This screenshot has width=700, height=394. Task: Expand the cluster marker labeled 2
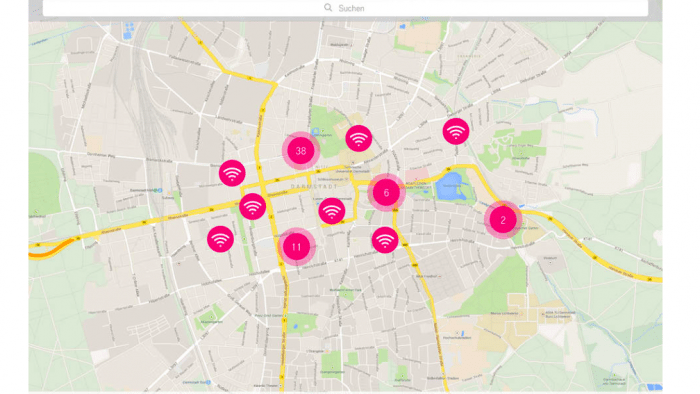pyautogui.click(x=503, y=220)
